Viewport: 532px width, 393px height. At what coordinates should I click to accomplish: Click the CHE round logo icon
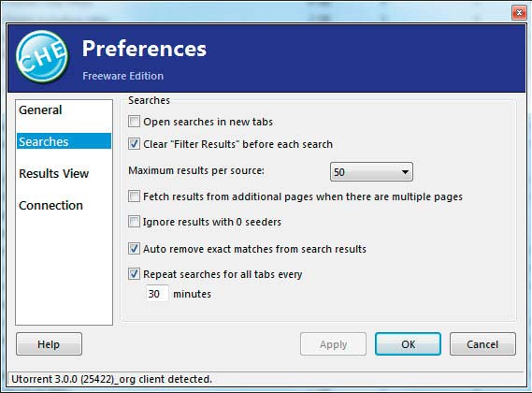point(42,57)
